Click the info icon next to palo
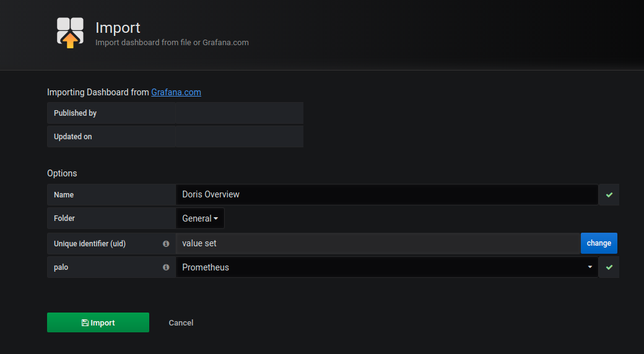Viewport: 644px width, 354px height. [166, 267]
